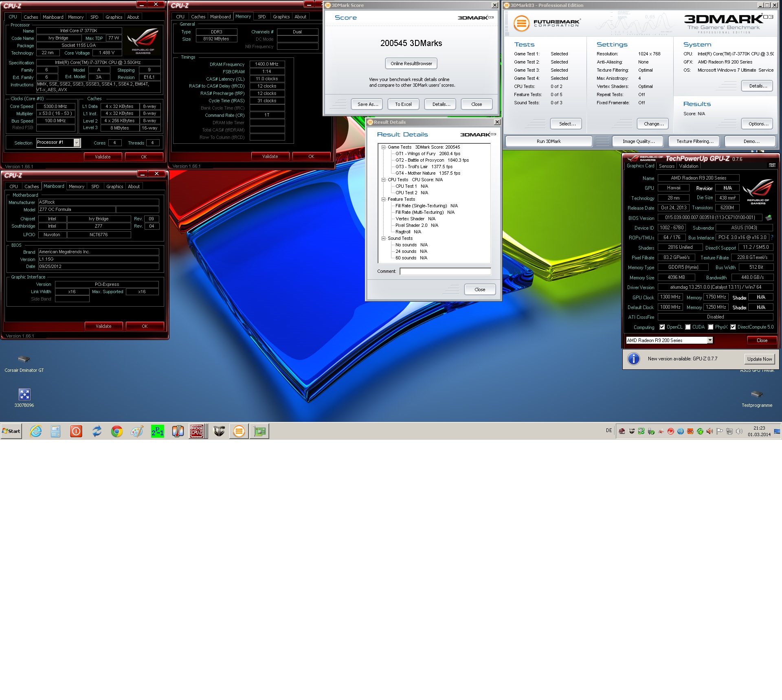The width and height of the screenshot is (782, 700).
Task: Switch to Sensors tab in GPU-Z
Action: [667, 166]
